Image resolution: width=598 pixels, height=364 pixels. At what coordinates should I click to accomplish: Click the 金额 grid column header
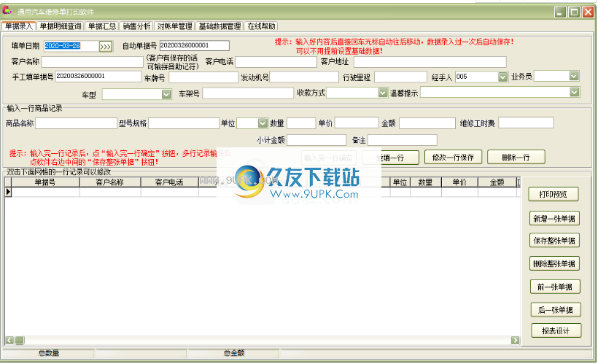click(497, 182)
